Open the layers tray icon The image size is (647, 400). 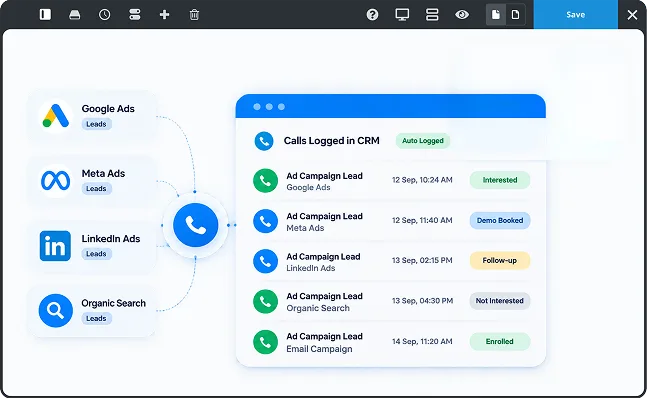[75, 14]
